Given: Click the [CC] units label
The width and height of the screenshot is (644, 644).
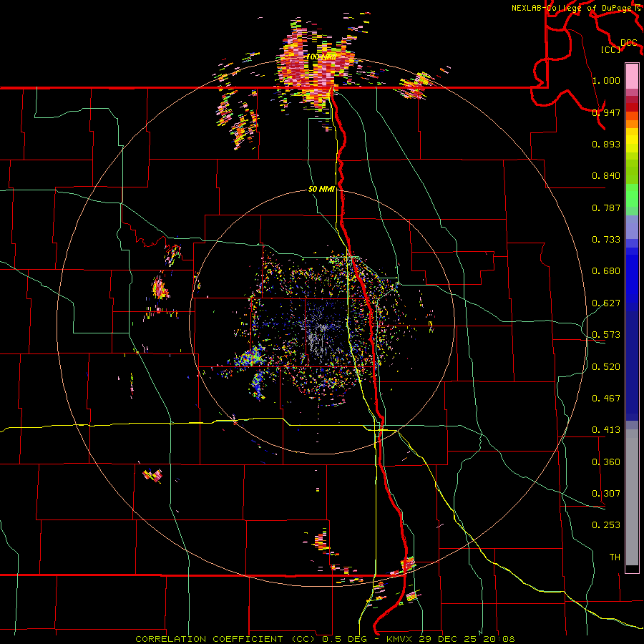Looking at the screenshot, I should (610, 49).
